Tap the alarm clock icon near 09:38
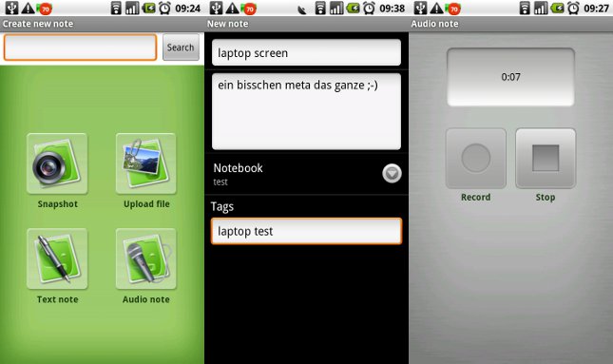This screenshot has height=364, width=613. tap(369, 8)
